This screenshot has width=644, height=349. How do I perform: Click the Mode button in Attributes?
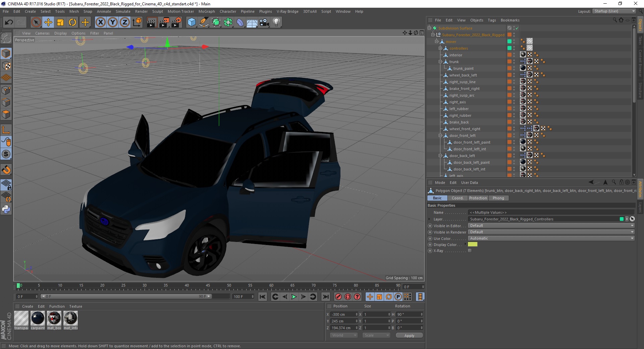point(440,183)
